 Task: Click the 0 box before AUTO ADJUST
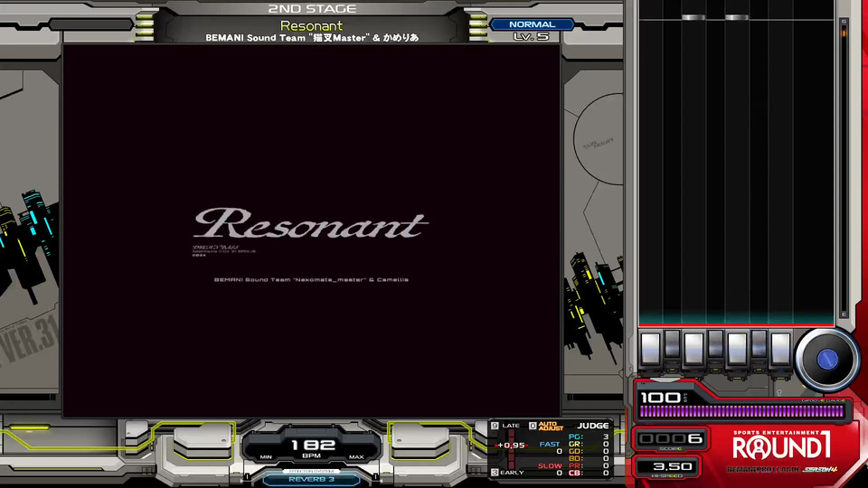(x=533, y=426)
